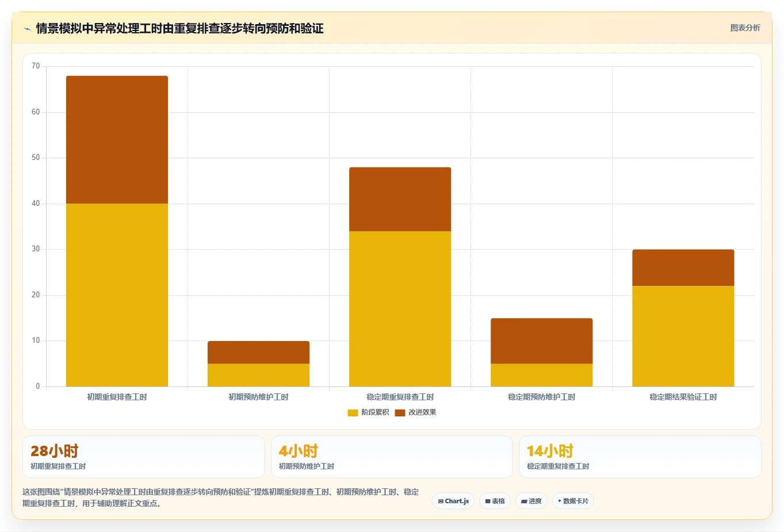
Task: Click the yellow segment of 稳定期重复排查工时 bar
Action: coord(400,309)
